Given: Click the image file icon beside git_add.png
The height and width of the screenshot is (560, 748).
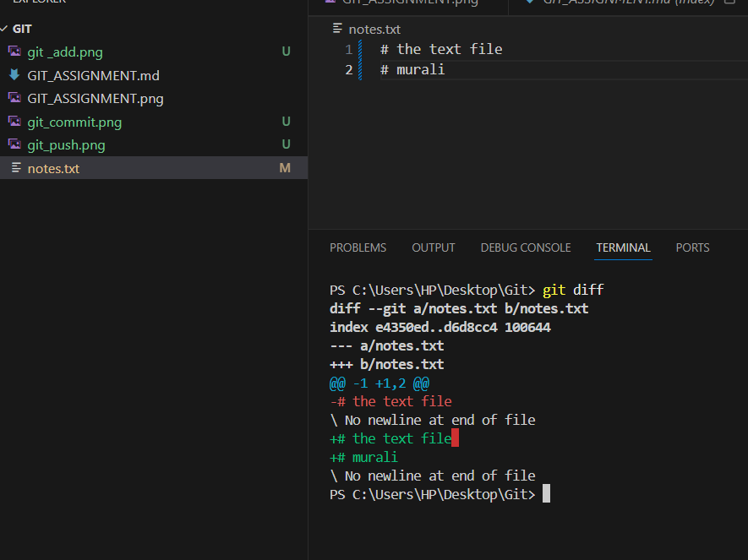Looking at the screenshot, I should click(15, 52).
